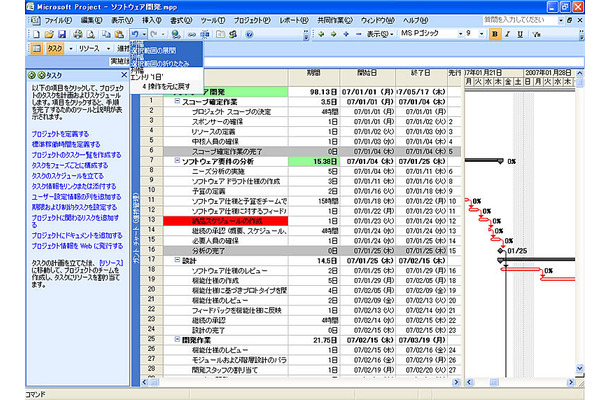Click the Redo arrow icon

[x=154, y=34]
